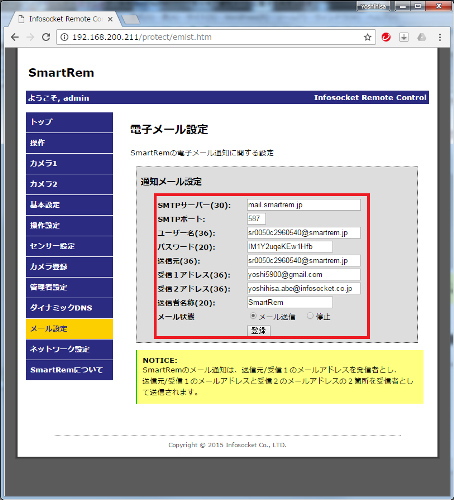Open the 操作 menu item
The image size is (454, 500).
pyautogui.click(x=69, y=143)
